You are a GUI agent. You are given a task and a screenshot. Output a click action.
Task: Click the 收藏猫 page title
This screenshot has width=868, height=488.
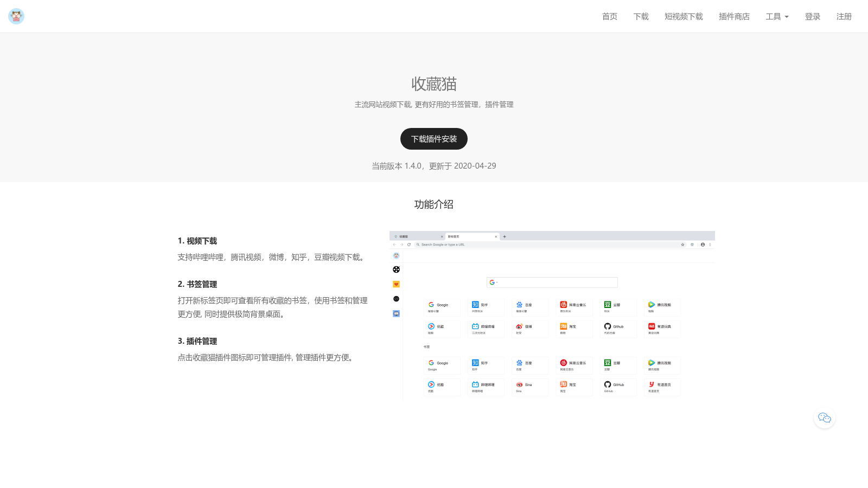[x=434, y=84]
